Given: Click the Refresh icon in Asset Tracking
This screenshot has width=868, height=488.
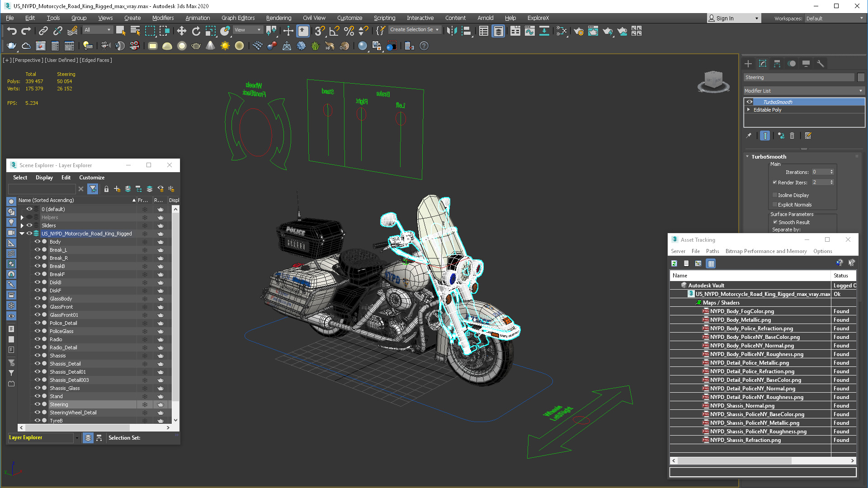Looking at the screenshot, I should click(674, 263).
